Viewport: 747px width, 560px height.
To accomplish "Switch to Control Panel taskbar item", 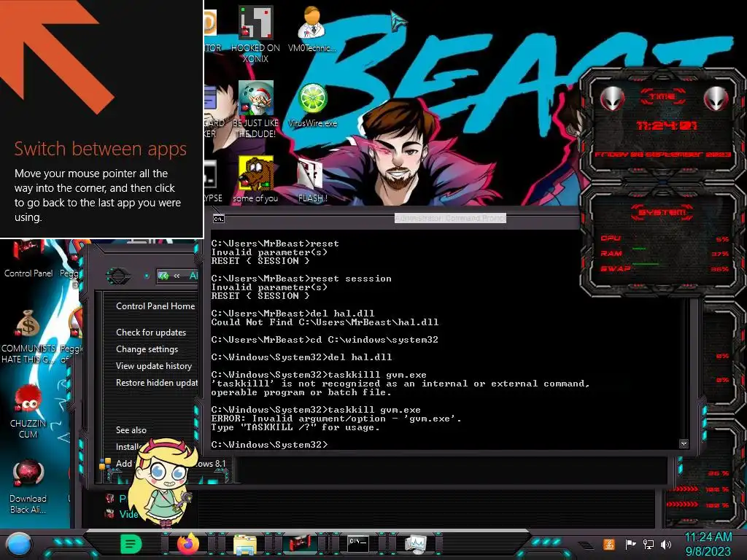I will coord(301,544).
